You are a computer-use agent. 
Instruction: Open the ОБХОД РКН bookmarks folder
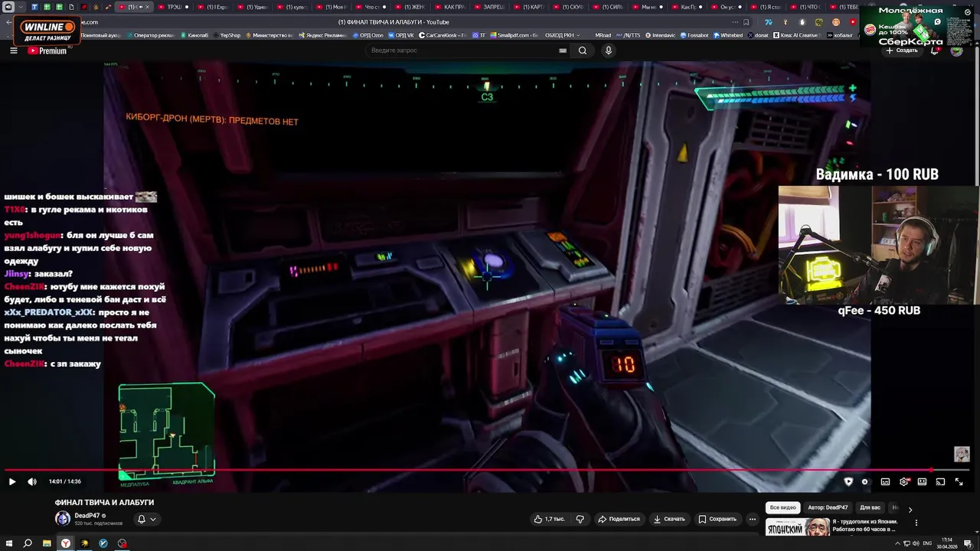coord(563,35)
